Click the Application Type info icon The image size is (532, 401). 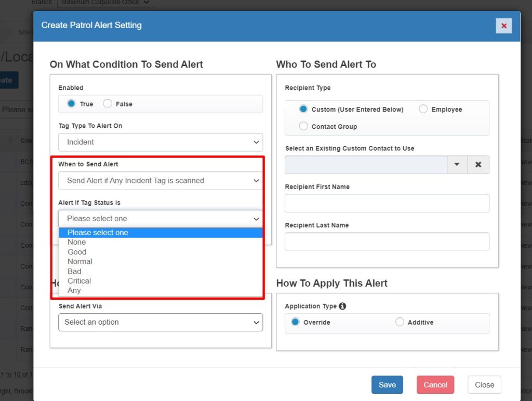click(x=342, y=306)
